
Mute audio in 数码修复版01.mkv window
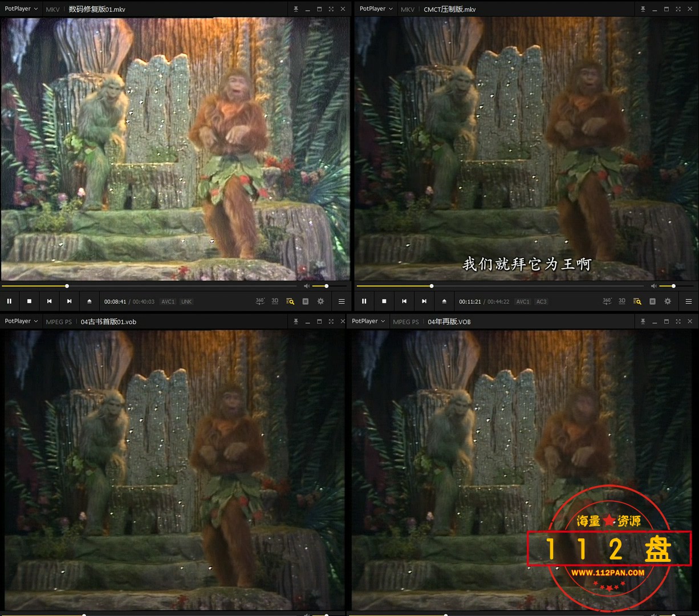307,286
